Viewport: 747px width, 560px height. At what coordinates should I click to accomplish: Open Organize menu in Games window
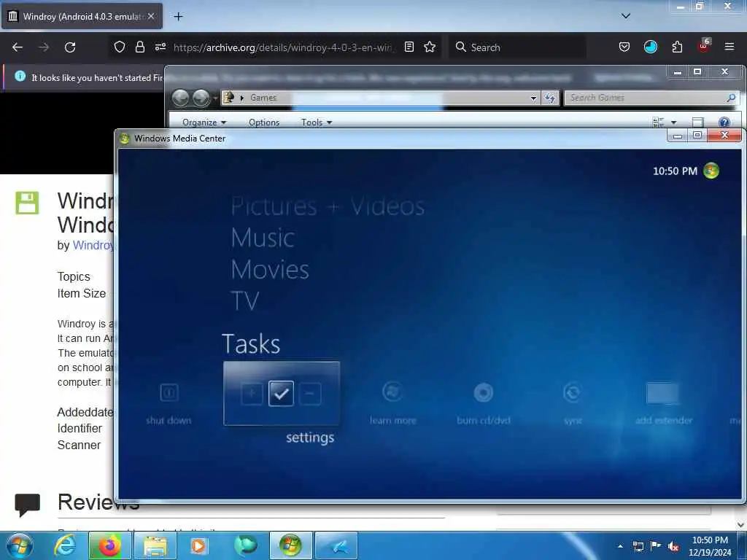(204, 122)
